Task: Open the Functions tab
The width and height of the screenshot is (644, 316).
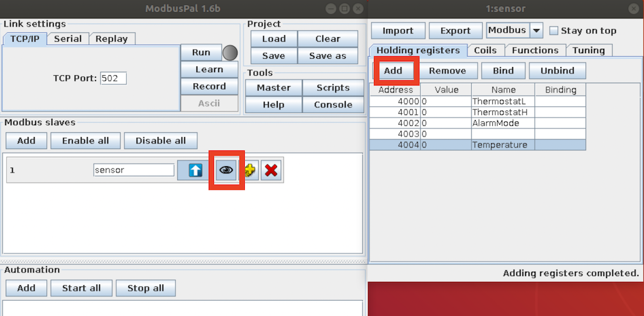Action: (535, 51)
